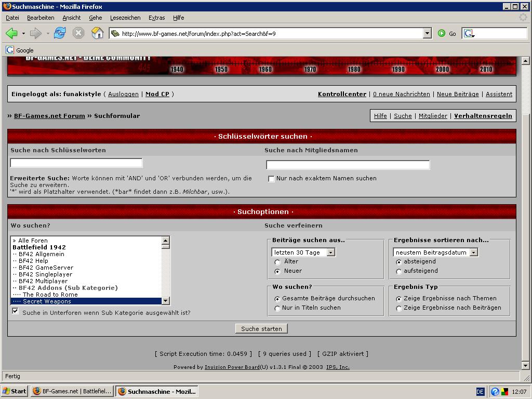This screenshot has width=532, height=399.
Task: Click the green Go icon
Action: 442,33
